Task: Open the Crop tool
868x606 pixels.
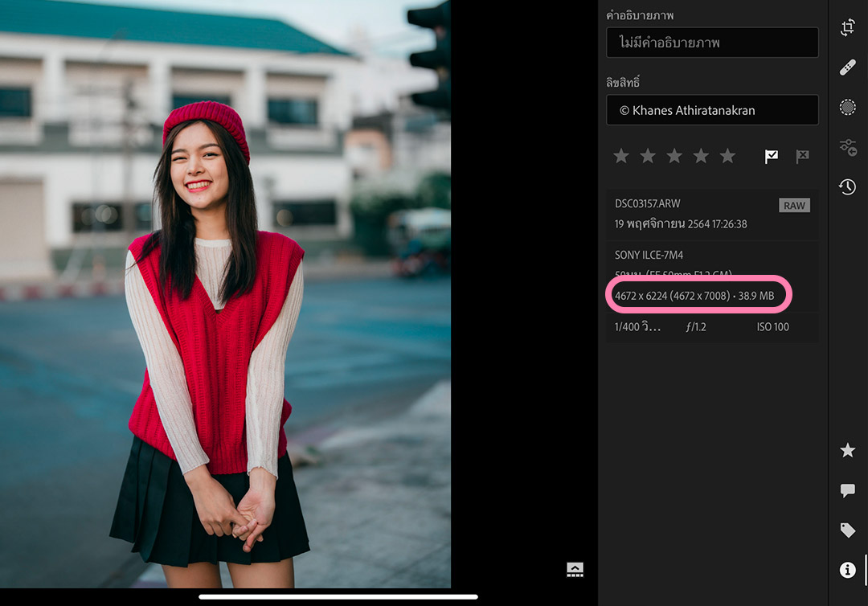Action: click(848, 27)
